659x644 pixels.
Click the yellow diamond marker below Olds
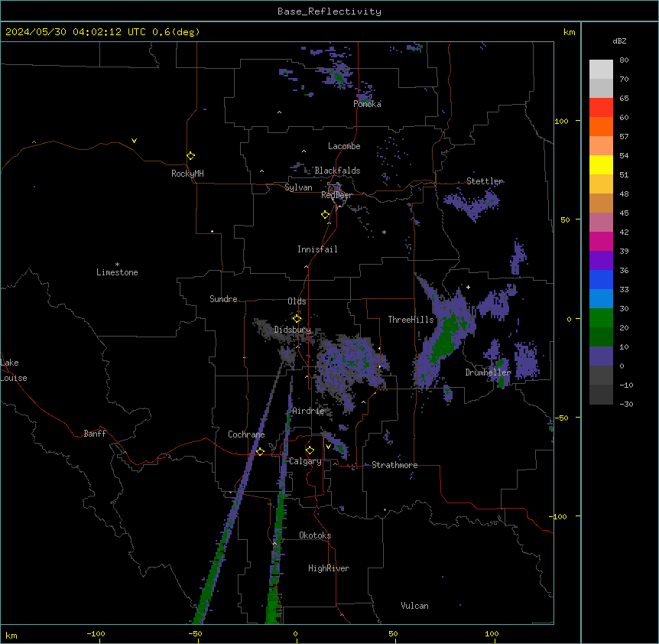[297, 319]
